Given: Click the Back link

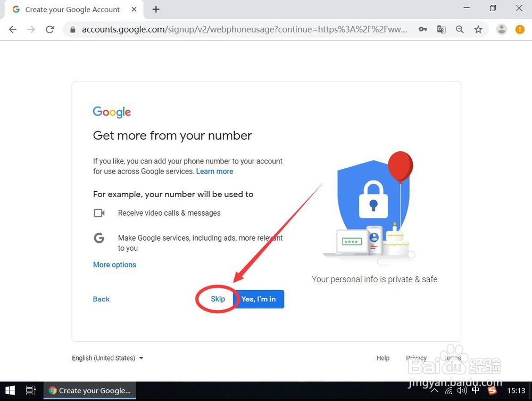Looking at the screenshot, I should tap(101, 299).
